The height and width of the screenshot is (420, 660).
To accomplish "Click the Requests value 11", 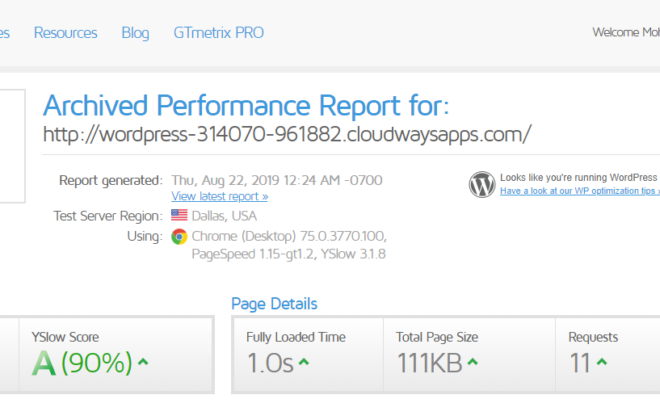I will (580, 363).
